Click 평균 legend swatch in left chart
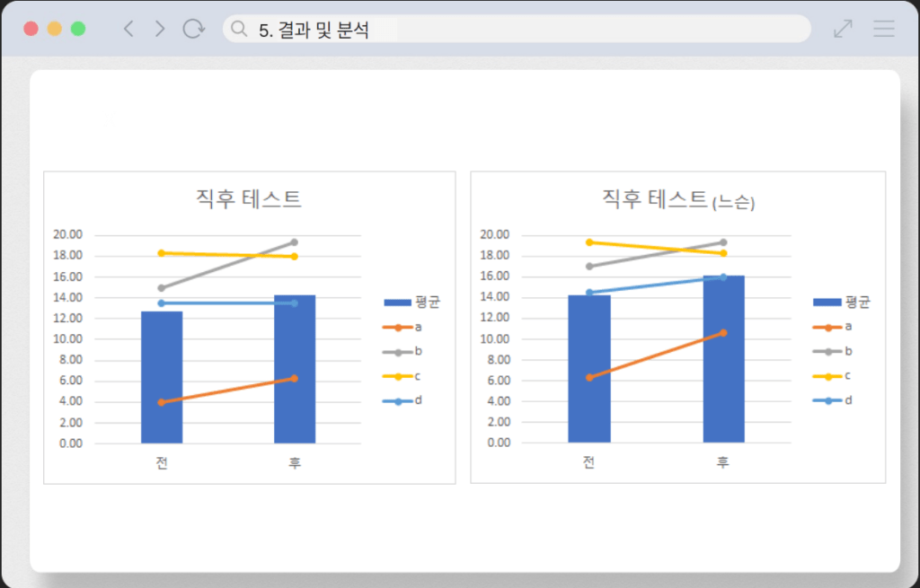The image size is (920, 588). [x=397, y=303]
